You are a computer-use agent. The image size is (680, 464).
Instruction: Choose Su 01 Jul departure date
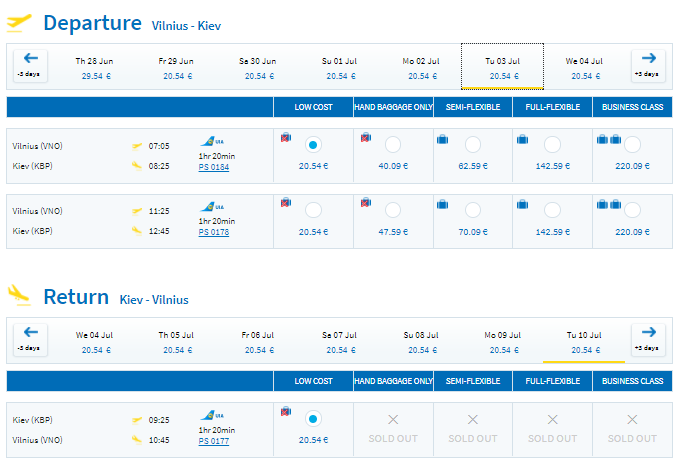click(339, 68)
